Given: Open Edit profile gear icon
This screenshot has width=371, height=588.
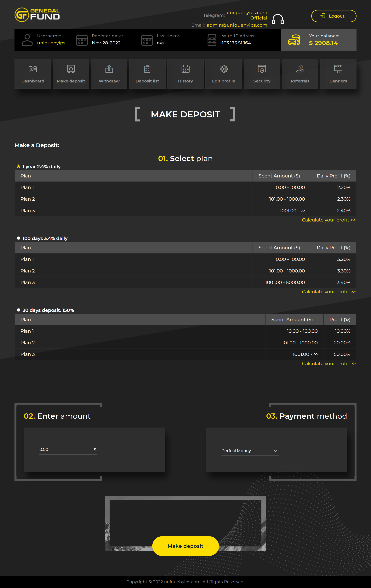Looking at the screenshot, I should [224, 69].
